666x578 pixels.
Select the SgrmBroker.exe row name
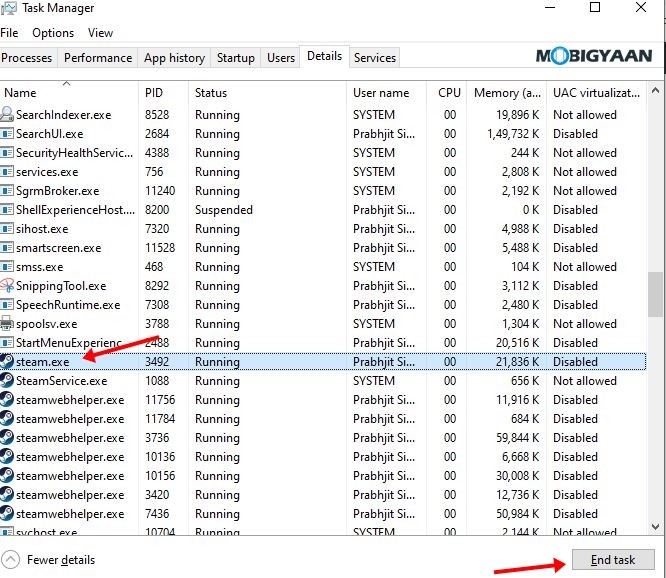click(58, 191)
